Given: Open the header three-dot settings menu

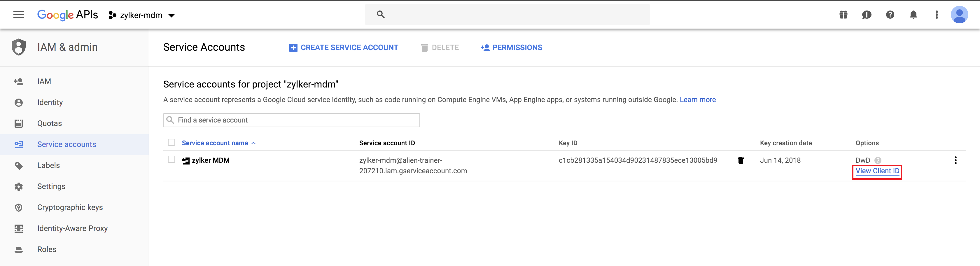Looking at the screenshot, I should [x=937, y=15].
